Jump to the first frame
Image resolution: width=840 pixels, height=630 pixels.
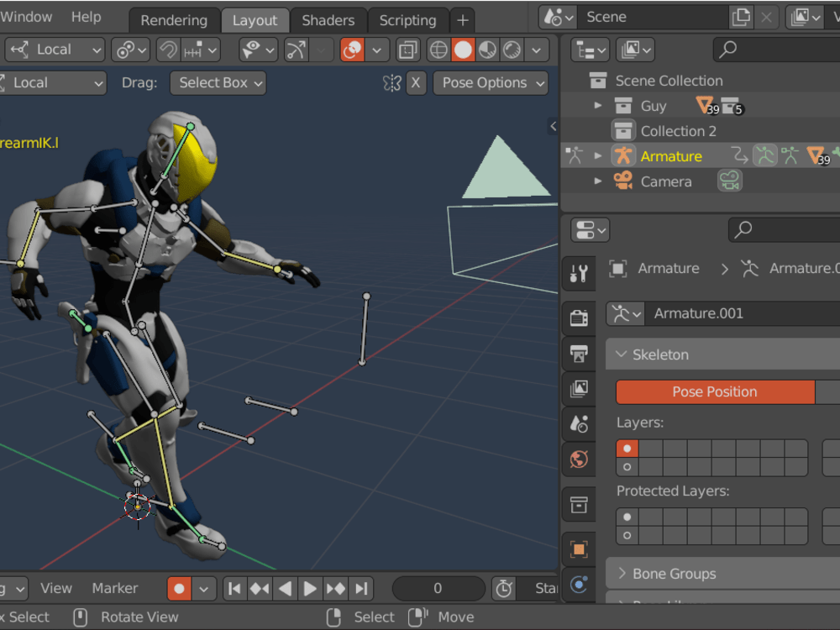coord(234,588)
